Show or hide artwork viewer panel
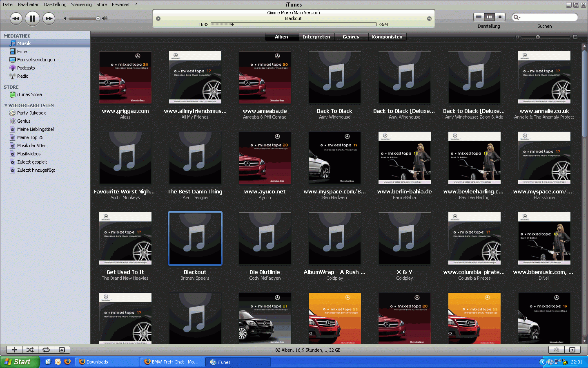Viewport: 588px width, 368px height. pos(62,350)
